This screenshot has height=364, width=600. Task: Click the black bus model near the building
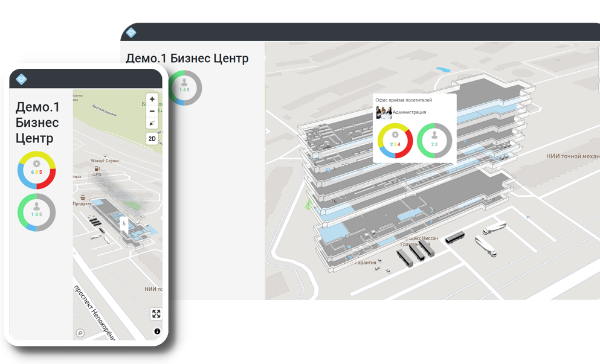point(454,237)
